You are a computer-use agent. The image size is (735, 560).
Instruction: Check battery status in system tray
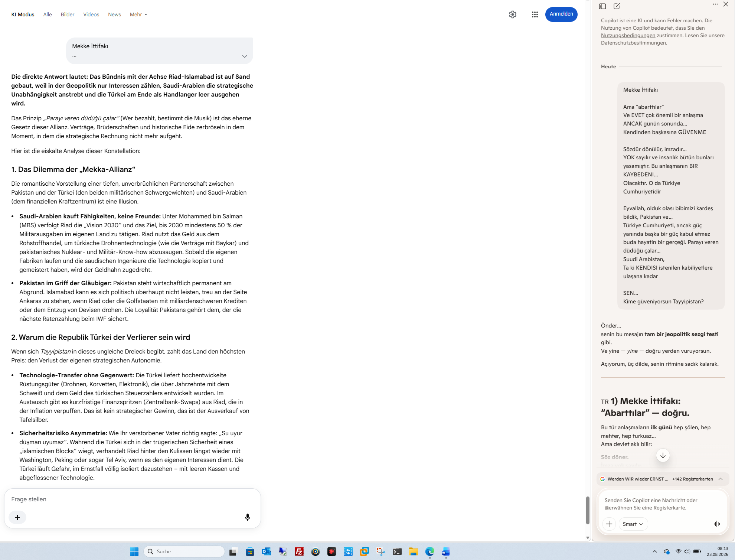697,552
